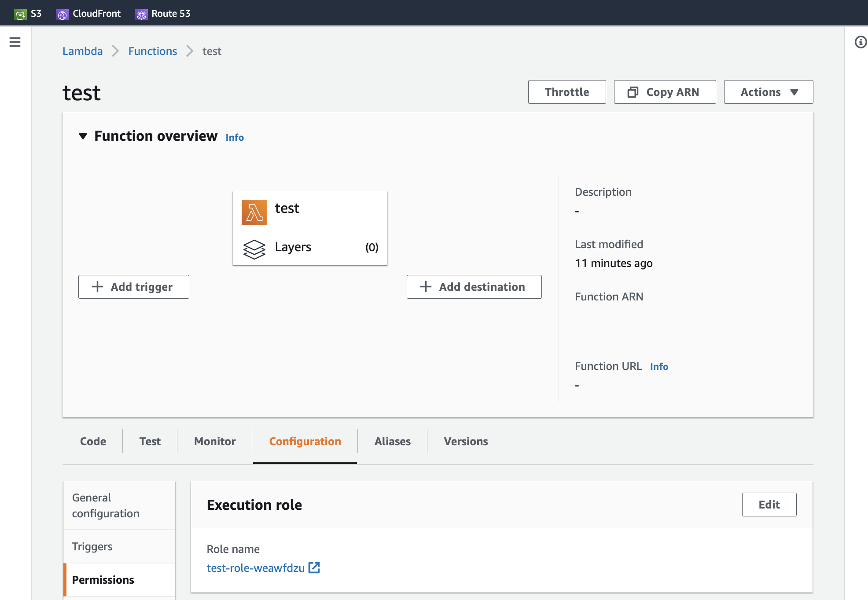Open the info panel circle icon
The width and height of the screenshot is (868, 600).
coord(861,42)
